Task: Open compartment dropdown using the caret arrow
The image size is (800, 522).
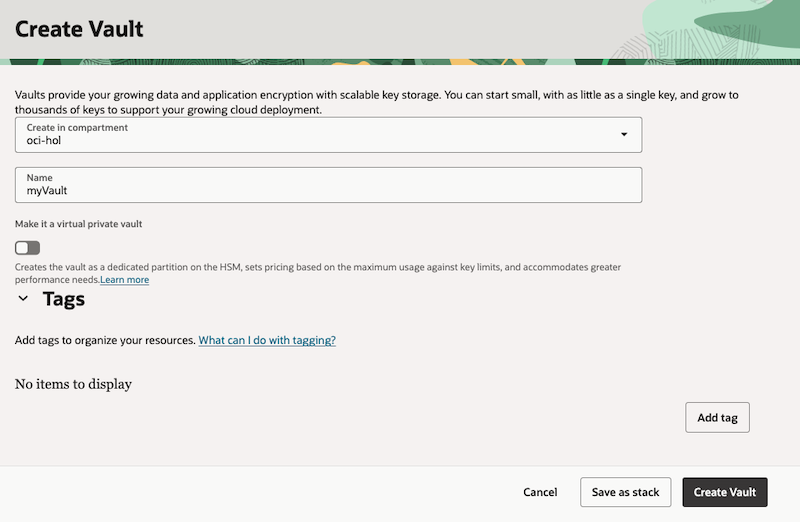Action: 624,134
